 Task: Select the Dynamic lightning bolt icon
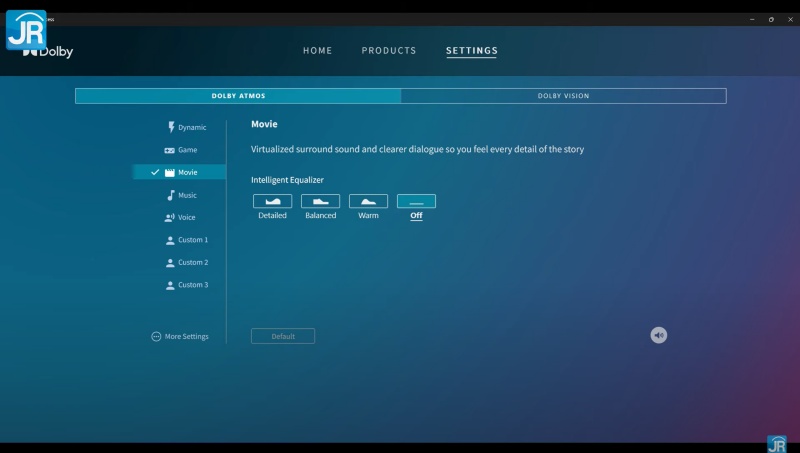pyautogui.click(x=171, y=127)
